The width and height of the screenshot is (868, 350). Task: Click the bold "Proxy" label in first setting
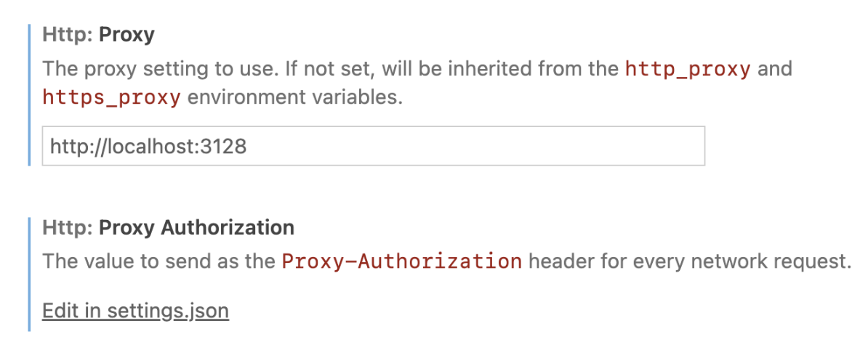[x=126, y=35]
